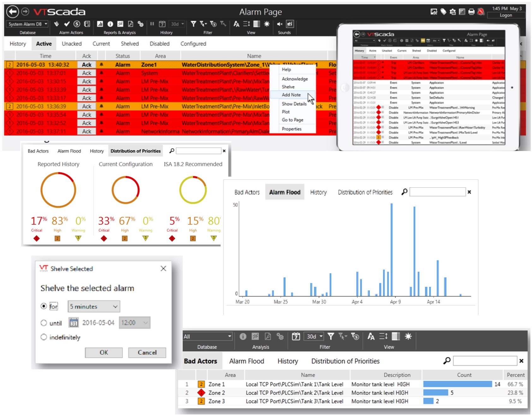Screen dimensions: 532x417
Task: Close the Shelve Selected dialog
Action: [x=163, y=269]
